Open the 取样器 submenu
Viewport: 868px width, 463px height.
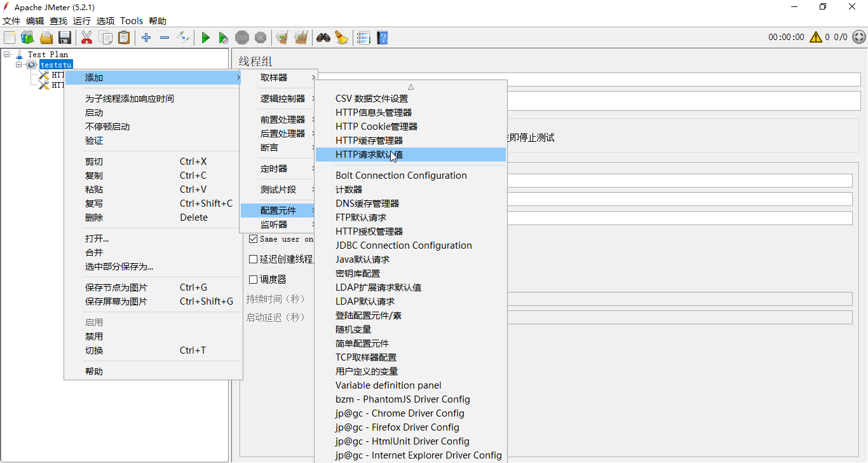pos(278,78)
